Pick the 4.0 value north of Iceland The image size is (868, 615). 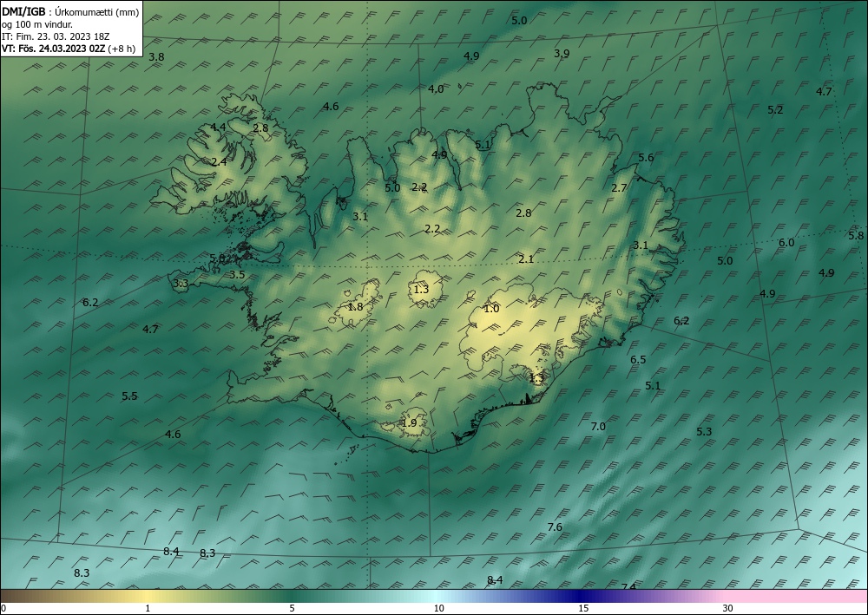pyautogui.click(x=436, y=89)
